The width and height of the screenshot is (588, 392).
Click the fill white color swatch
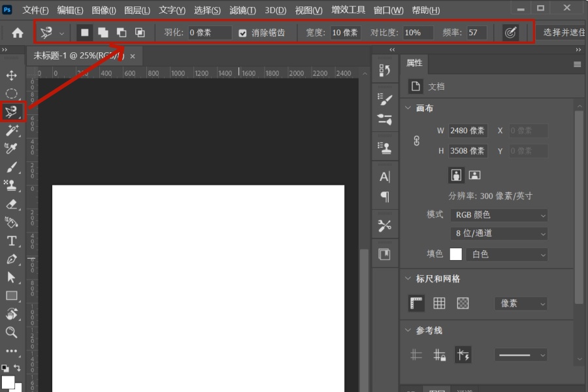455,254
